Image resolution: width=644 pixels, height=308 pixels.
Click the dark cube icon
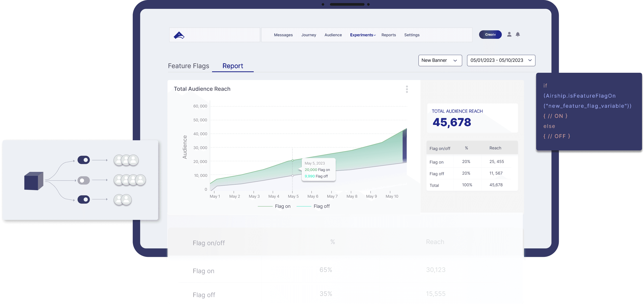34,181
